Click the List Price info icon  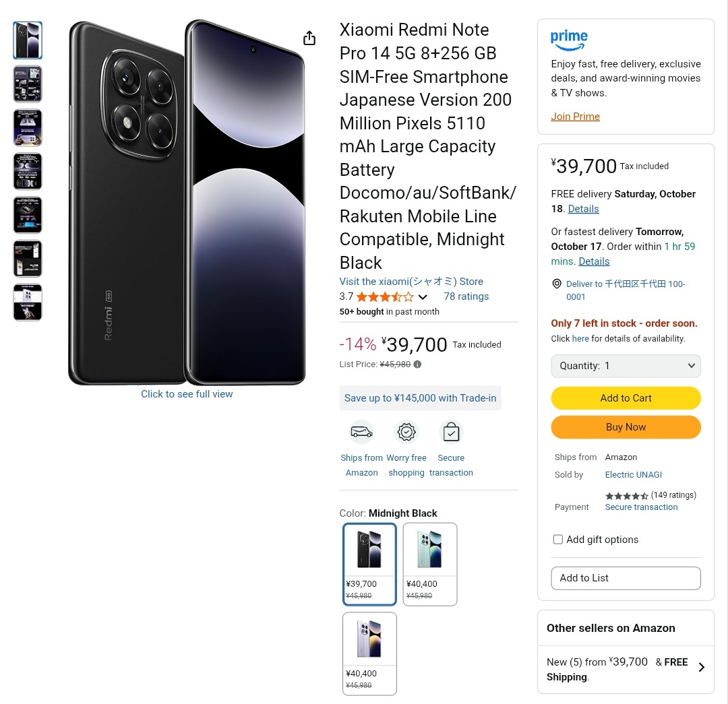click(417, 364)
